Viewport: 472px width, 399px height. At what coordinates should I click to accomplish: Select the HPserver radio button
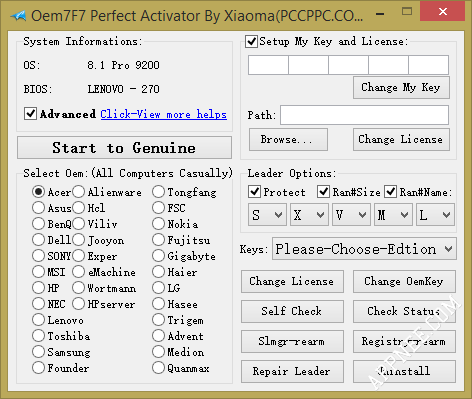tap(78, 304)
